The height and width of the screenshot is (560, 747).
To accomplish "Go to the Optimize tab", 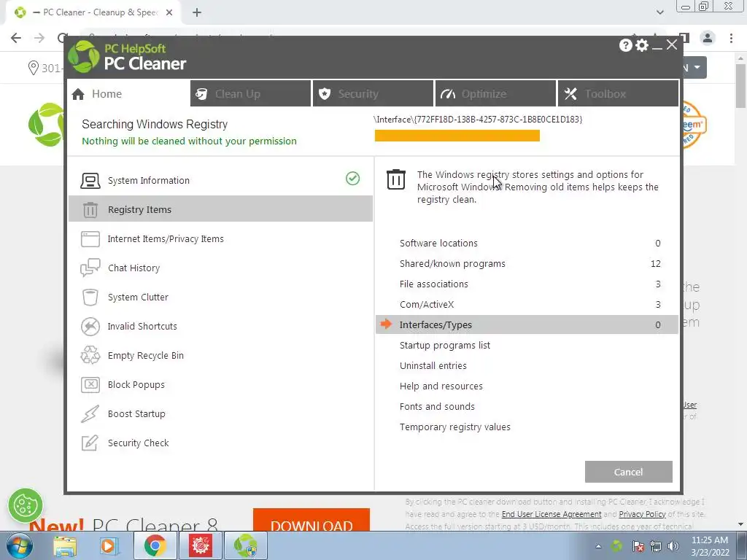I will (x=495, y=94).
